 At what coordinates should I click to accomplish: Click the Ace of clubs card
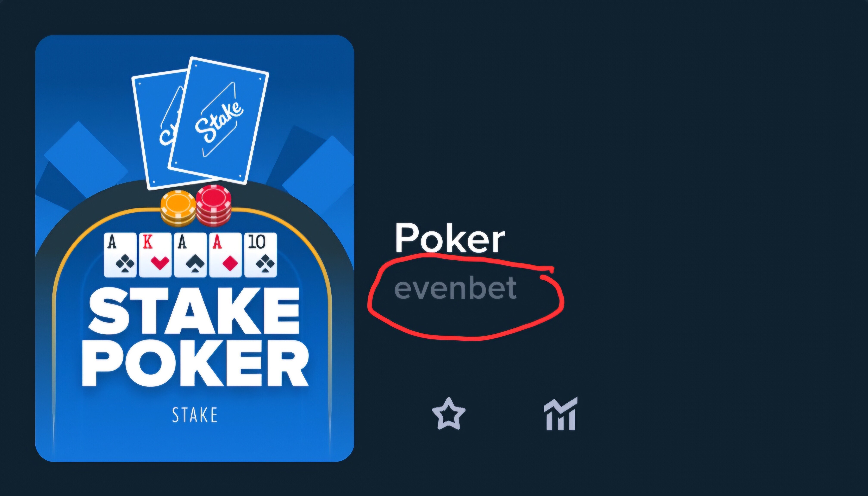click(120, 255)
